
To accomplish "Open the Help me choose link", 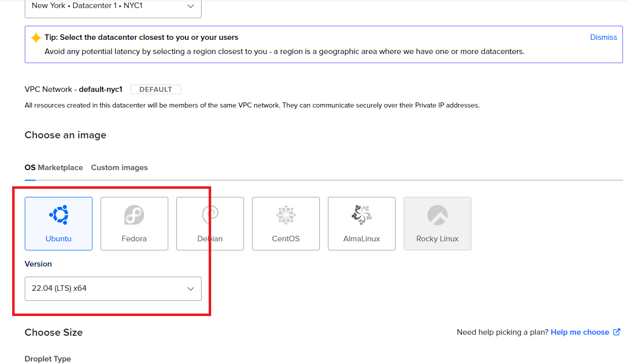I will (580, 332).
